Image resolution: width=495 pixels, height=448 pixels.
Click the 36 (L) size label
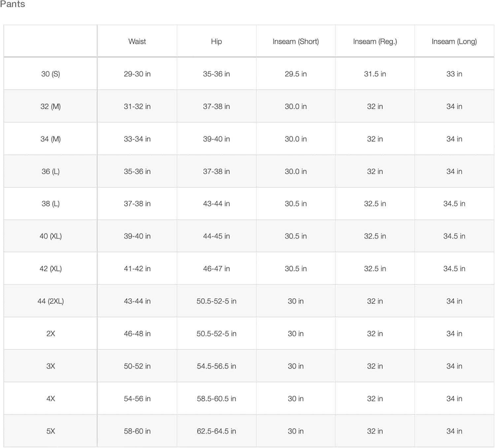[x=50, y=172]
